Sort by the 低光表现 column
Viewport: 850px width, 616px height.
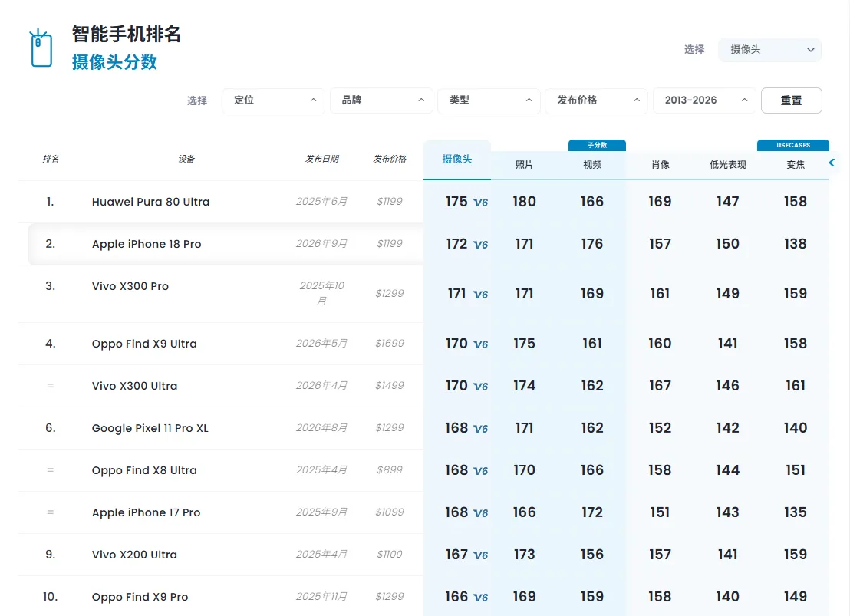click(727, 165)
